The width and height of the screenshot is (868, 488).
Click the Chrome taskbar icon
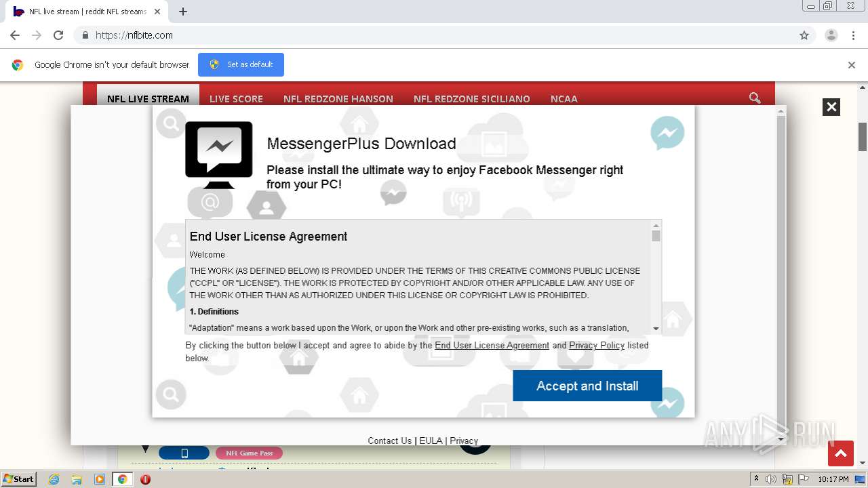[x=123, y=479]
